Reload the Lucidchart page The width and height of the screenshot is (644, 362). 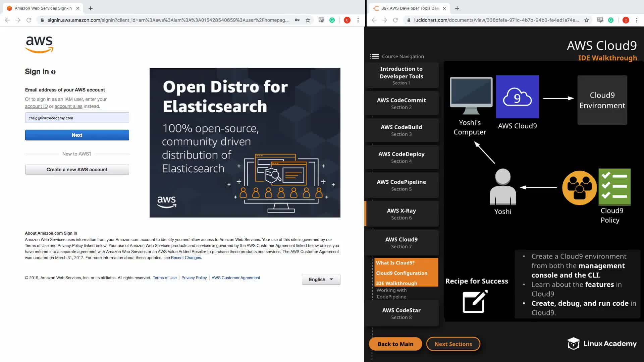[395, 20]
